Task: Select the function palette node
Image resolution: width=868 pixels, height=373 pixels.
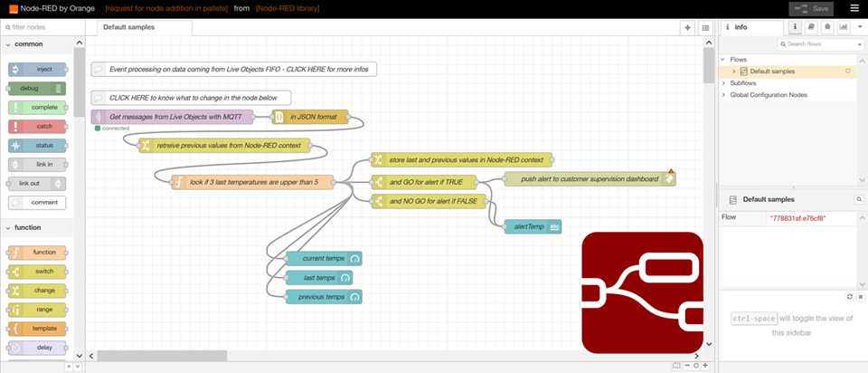Action: (37, 253)
